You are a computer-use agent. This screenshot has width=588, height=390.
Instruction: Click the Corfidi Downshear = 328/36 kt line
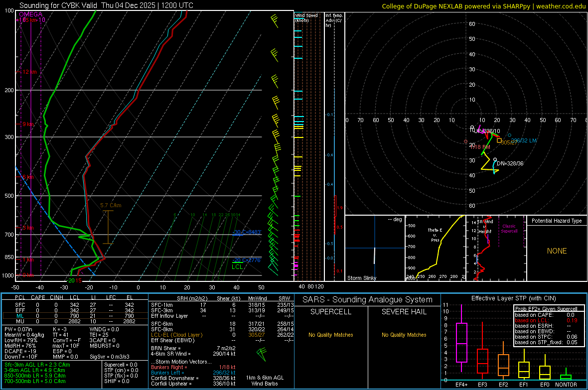point(193,378)
